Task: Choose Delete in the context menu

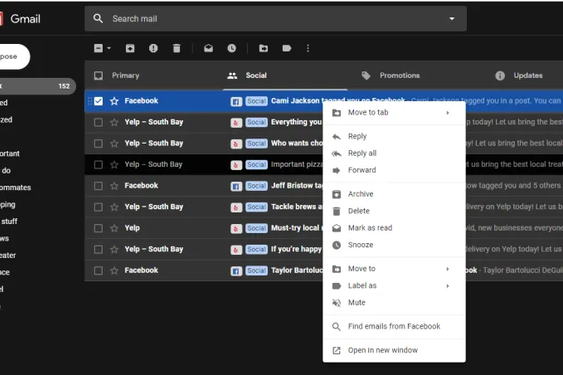Action: pos(394,211)
